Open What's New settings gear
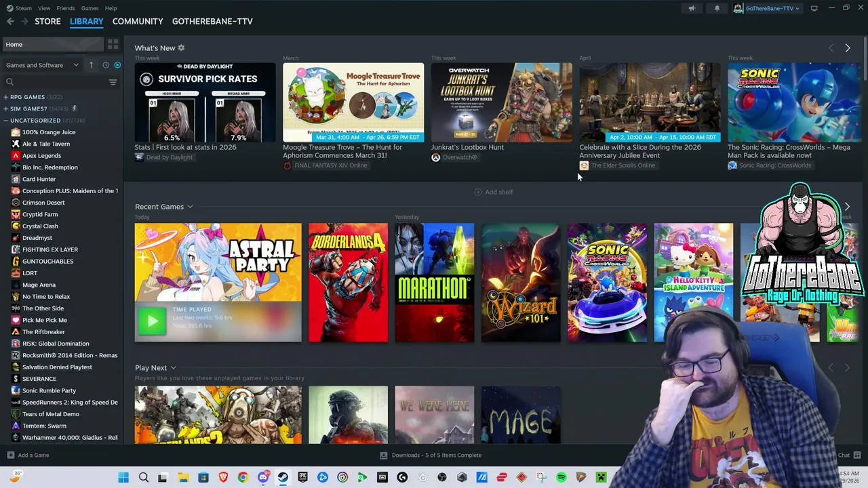The image size is (868, 488). pos(181,48)
